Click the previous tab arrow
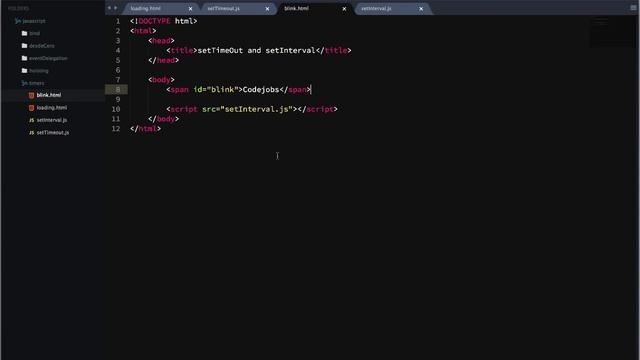This screenshot has width=640, height=360. (x=109, y=8)
